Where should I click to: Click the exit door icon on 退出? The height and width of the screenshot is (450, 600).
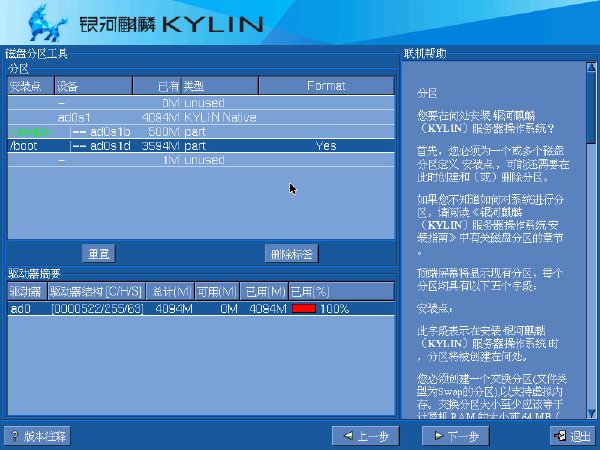(560, 436)
